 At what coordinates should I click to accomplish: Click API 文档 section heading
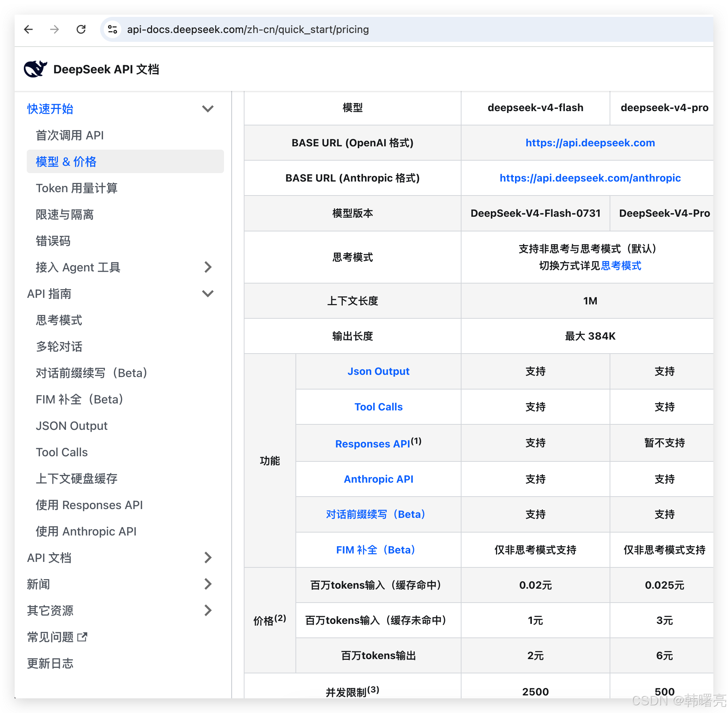click(49, 557)
